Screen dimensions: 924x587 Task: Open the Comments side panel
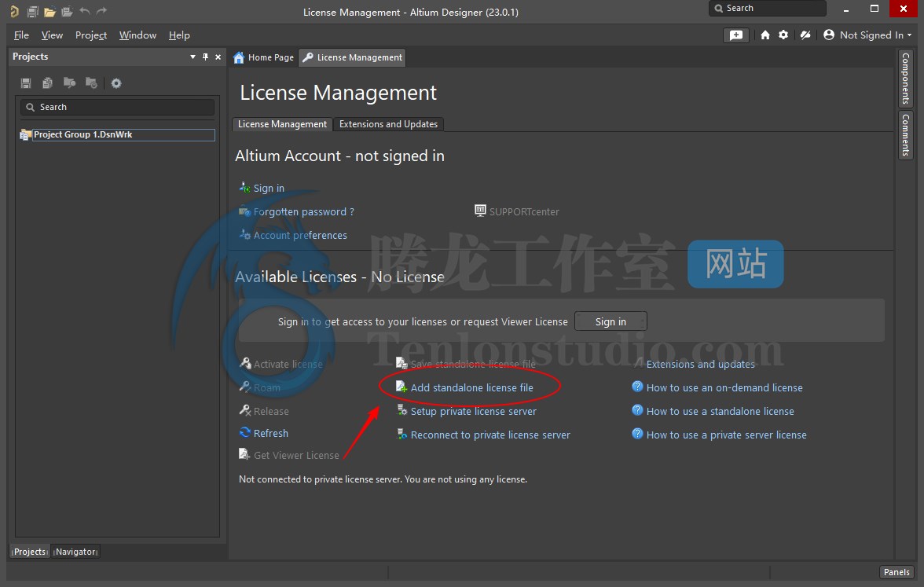pyautogui.click(x=905, y=135)
